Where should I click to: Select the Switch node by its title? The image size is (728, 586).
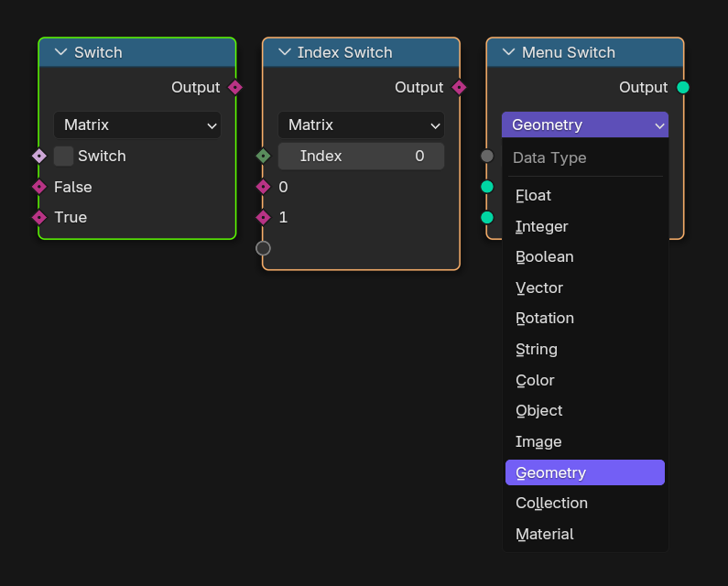[98, 52]
